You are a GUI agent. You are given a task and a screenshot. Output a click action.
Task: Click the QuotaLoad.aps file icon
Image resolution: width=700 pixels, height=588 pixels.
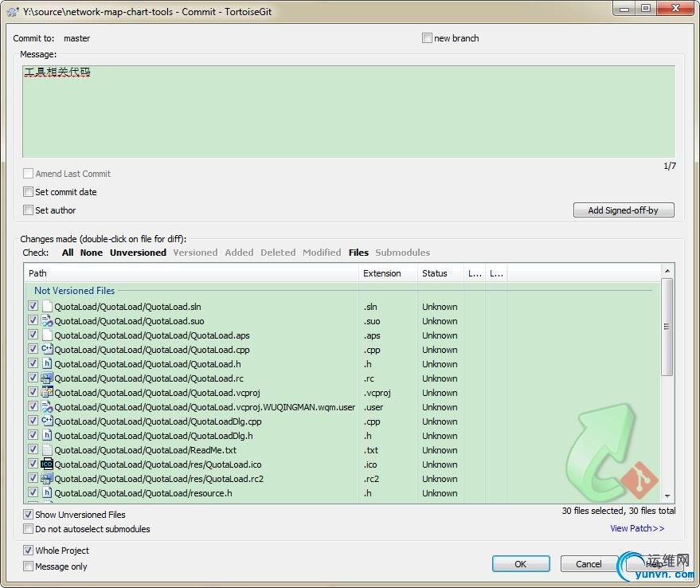(x=47, y=335)
